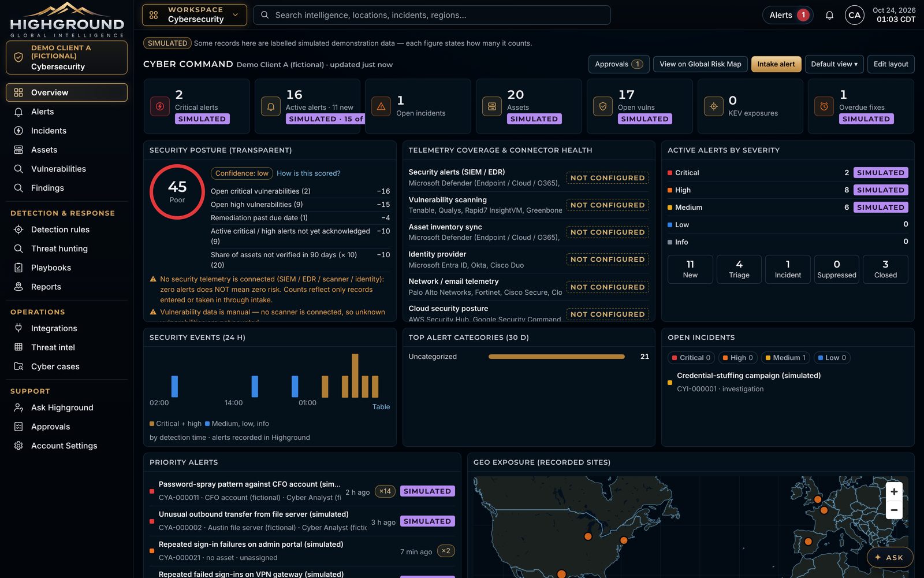Toggle the Medium 1 incident filter
The image size is (924, 578).
click(x=785, y=358)
